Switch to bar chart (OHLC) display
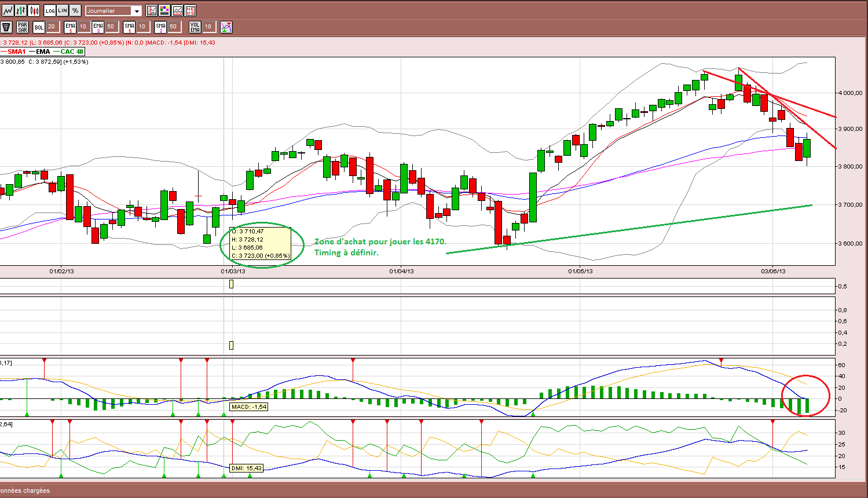The image size is (868, 498). click(x=21, y=10)
